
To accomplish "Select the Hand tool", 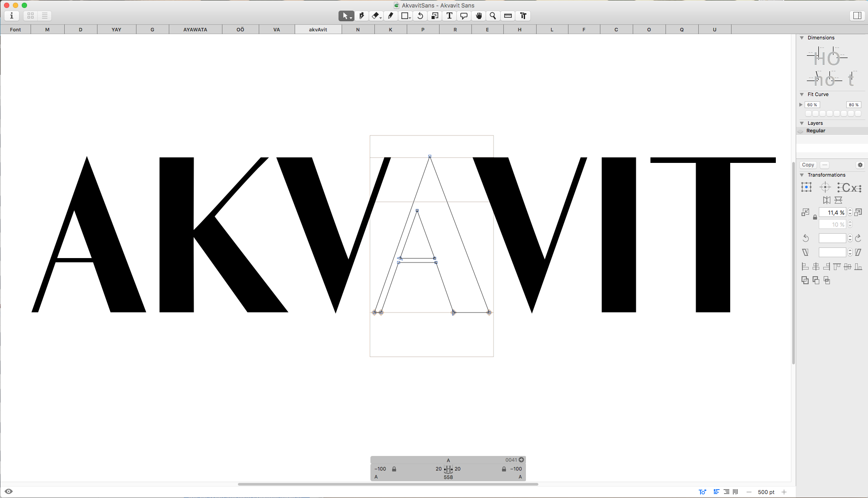I will pos(479,16).
